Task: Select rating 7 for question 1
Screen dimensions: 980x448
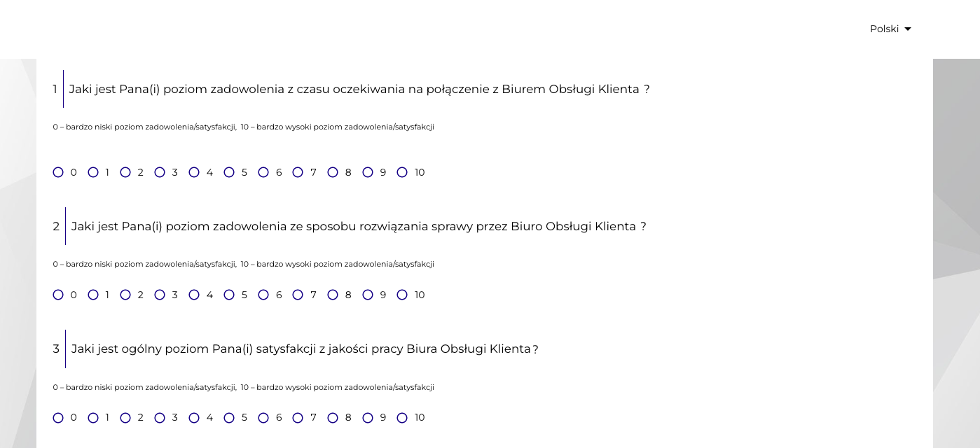Action: (298, 172)
